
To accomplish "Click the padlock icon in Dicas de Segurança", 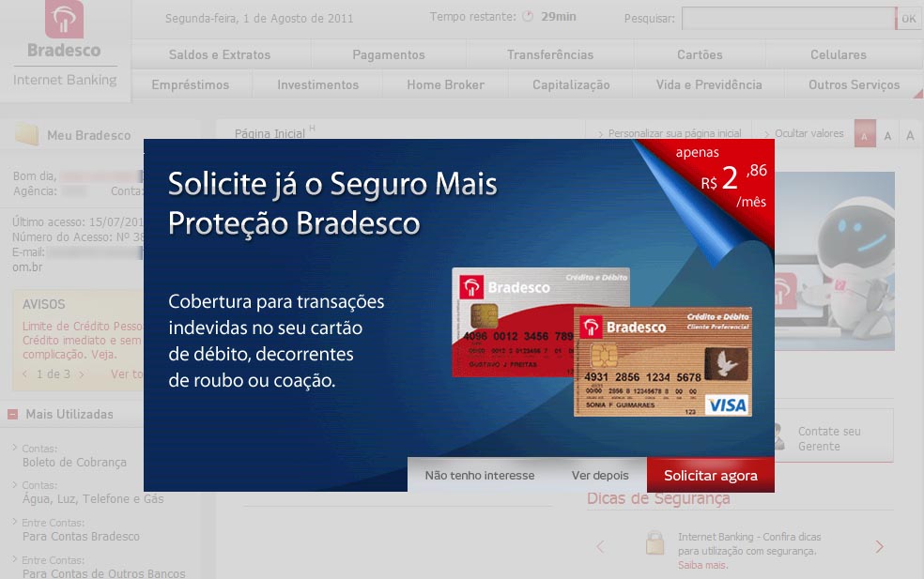I will [x=654, y=544].
